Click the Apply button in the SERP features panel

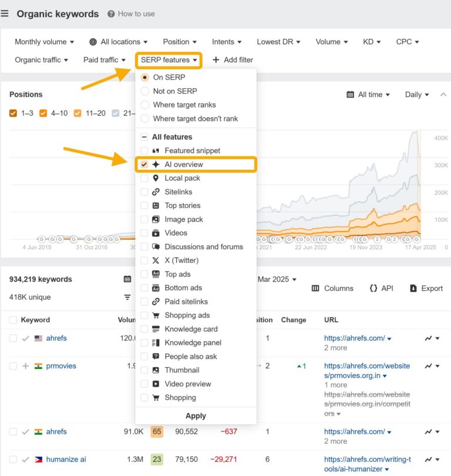tap(196, 415)
